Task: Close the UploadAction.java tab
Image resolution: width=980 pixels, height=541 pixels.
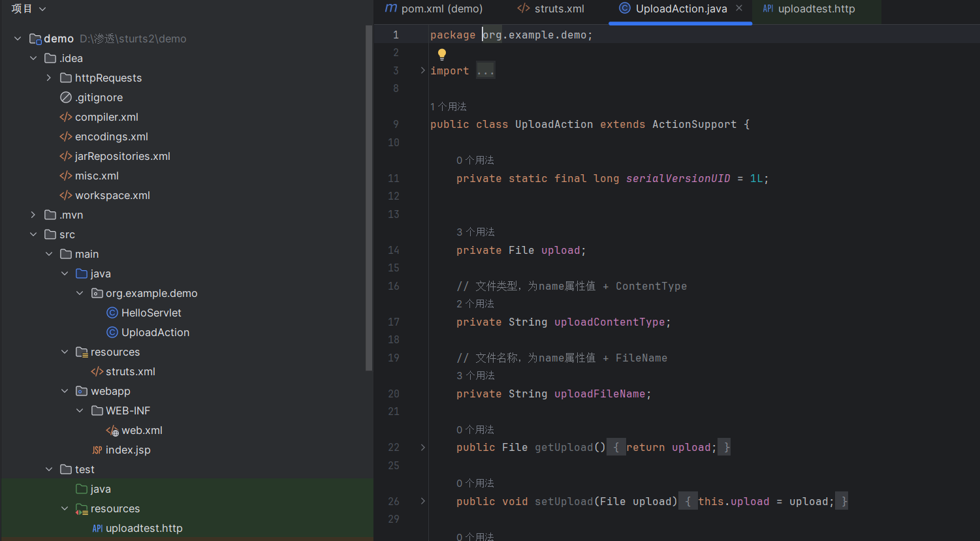Action: pos(739,8)
